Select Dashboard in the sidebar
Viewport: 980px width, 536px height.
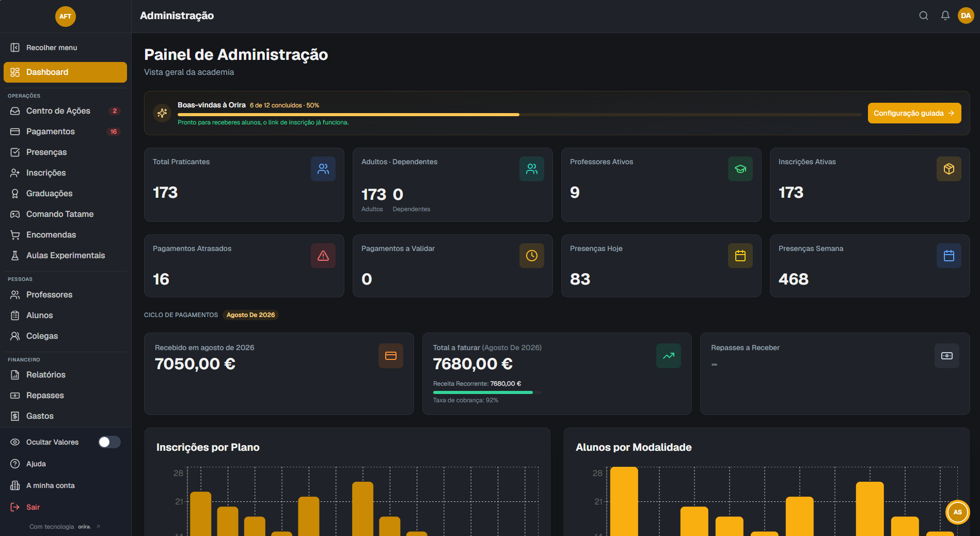pos(65,72)
